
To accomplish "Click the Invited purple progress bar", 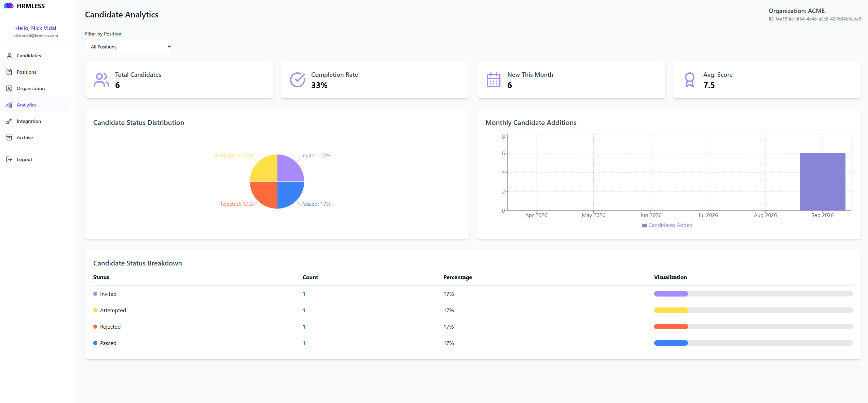I will tap(671, 294).
